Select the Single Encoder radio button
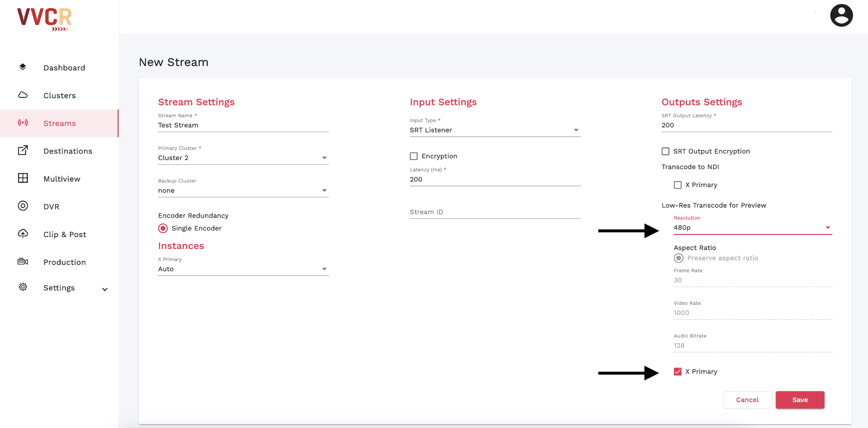 163,228
